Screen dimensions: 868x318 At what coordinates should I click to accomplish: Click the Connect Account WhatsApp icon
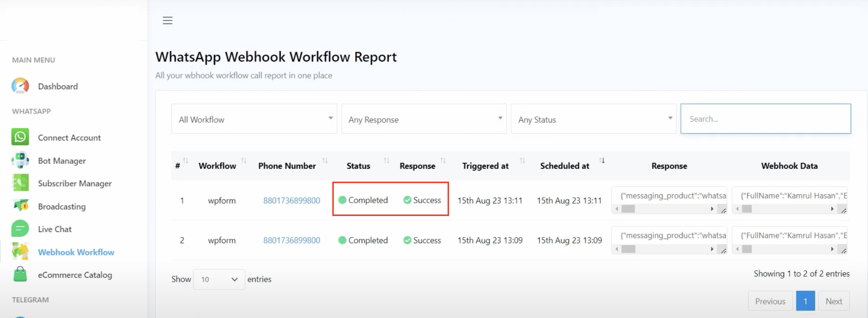[x=20, y=137]
